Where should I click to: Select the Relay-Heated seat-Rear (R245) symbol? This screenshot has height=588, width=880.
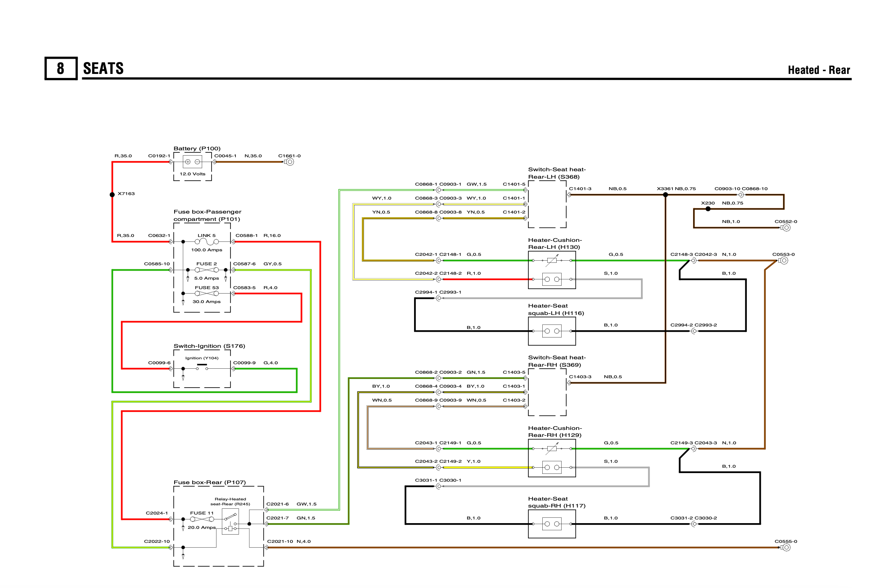coord(230,521)
